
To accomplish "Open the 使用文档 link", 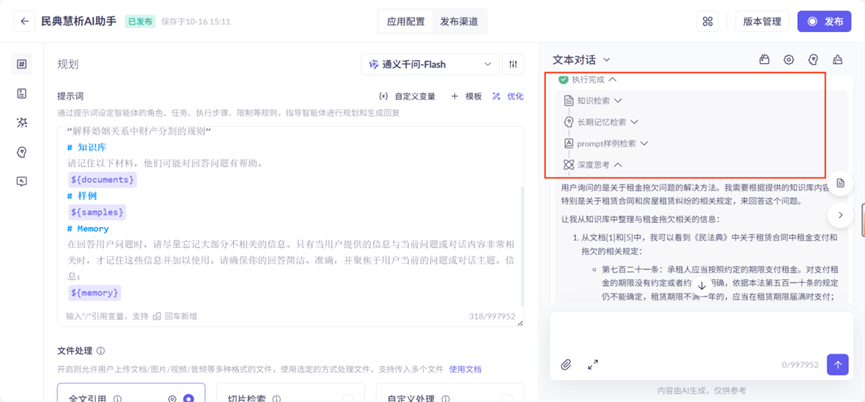I will pyautogui.click(x=465, y=369).
